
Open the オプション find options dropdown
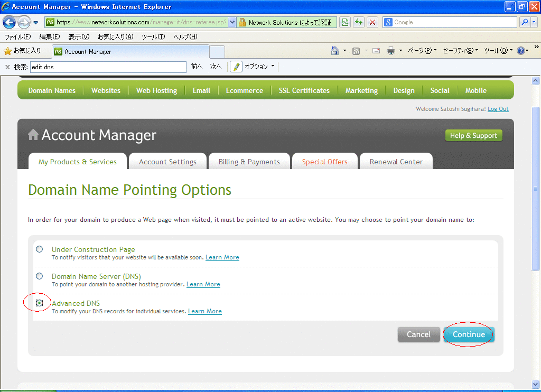(259, 67)
